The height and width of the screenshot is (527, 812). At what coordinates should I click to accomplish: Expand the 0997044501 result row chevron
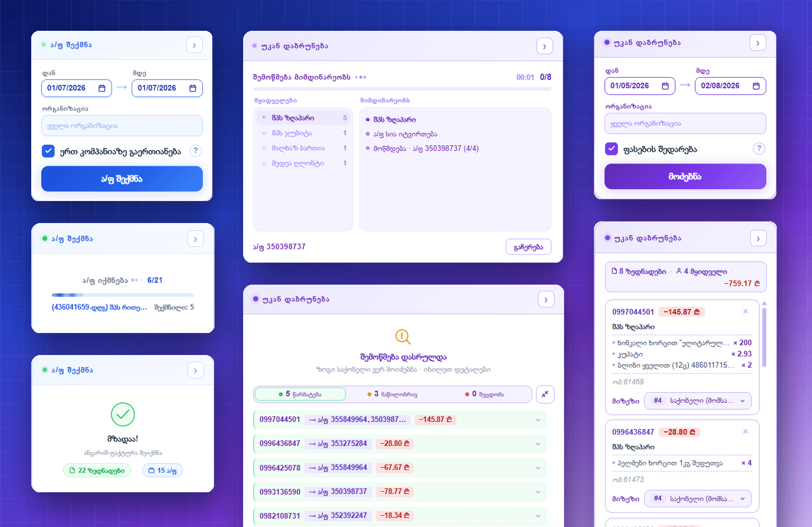pos(538,420)
